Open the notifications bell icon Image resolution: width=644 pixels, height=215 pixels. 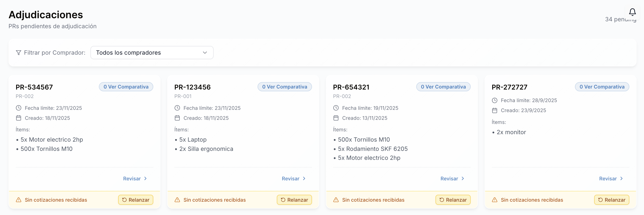pyautogui.click(x=632, y=12)
